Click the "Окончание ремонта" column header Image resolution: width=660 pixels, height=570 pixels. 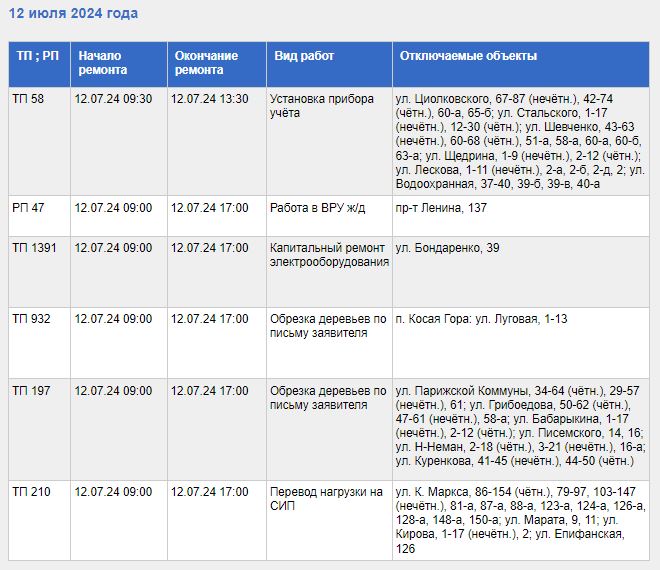point(206,63)
